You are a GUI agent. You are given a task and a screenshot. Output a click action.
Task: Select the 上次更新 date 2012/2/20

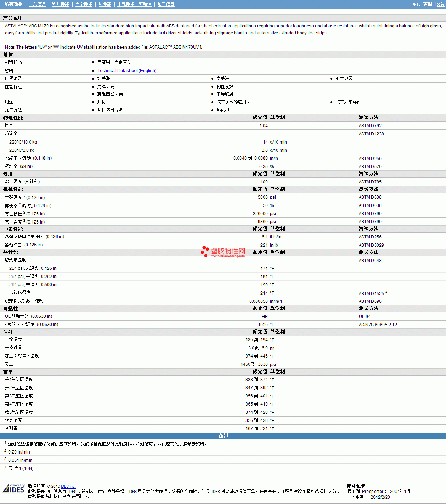pyautogui.click(x=380, y=497)
